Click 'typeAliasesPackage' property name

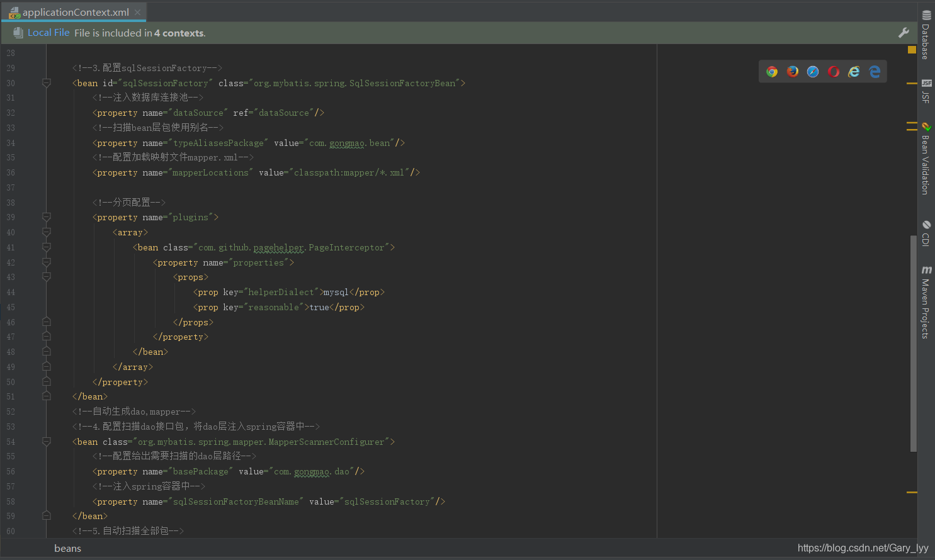pos(218,143)
